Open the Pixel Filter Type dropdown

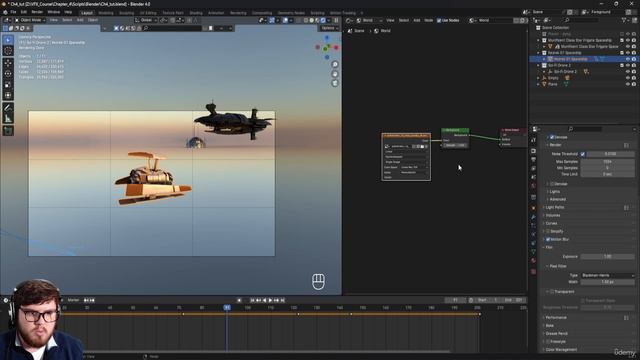(x=608, y=276)
